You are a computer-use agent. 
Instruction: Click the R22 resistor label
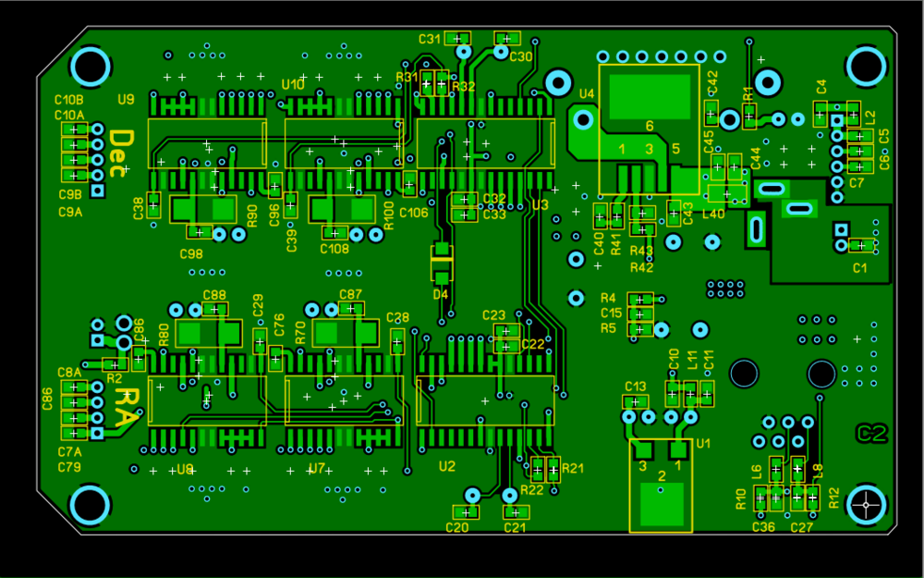tap(531, 490)
